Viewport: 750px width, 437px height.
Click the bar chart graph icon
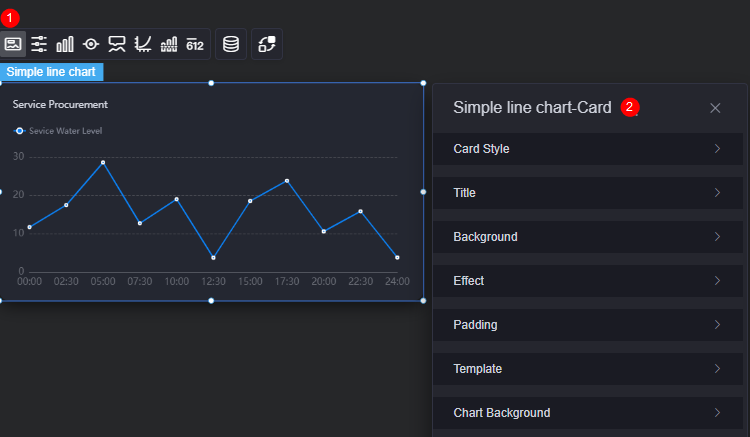pos(65,44)
